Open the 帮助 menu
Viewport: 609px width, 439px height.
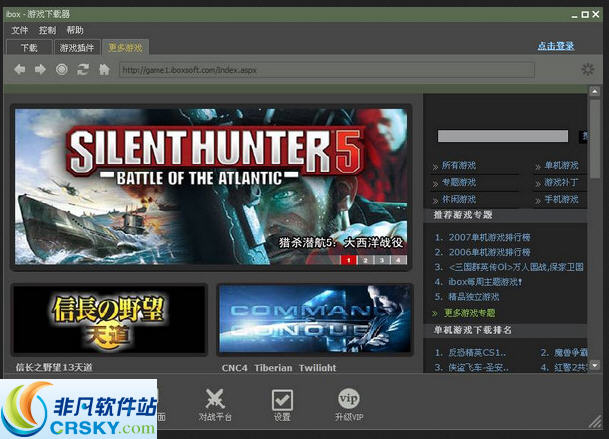pos(75,30)
